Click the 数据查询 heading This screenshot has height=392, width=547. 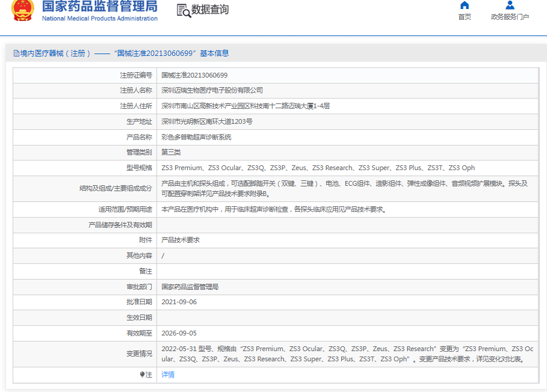pos(210,10)
